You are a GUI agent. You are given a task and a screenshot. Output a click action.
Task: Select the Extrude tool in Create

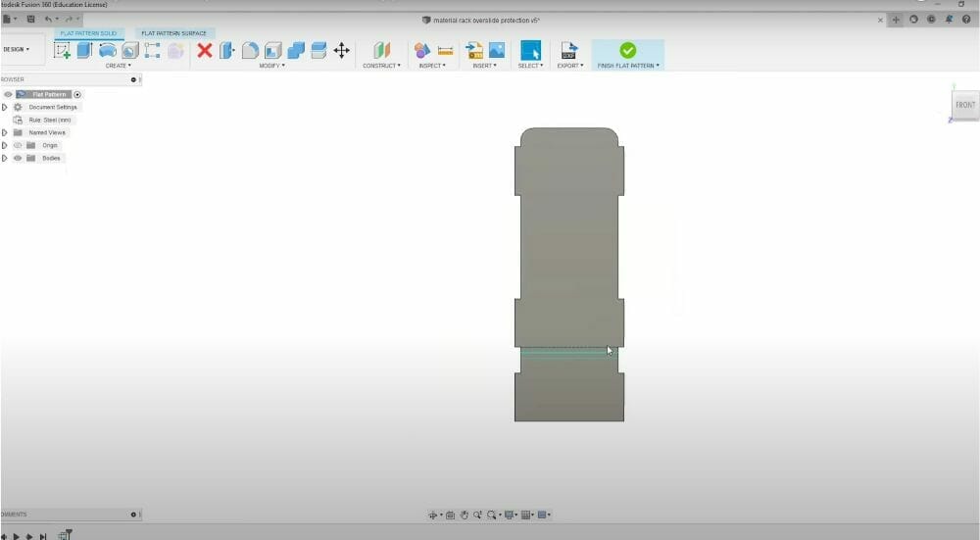84,50
